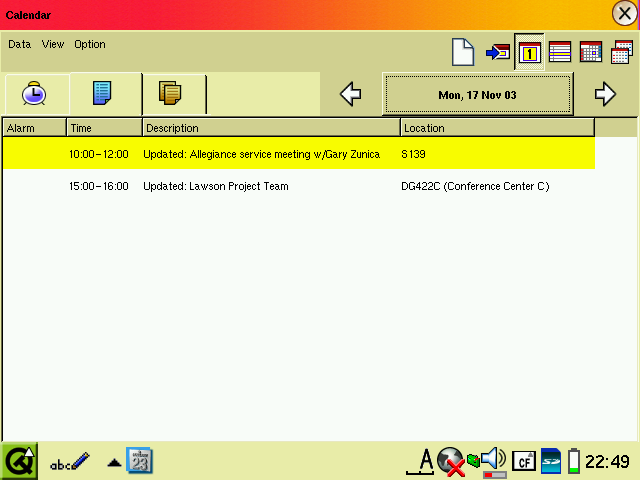Viewport: 640px width, 480px height.
Task: Go to next day with right arrow
Action: coord(605,94)
